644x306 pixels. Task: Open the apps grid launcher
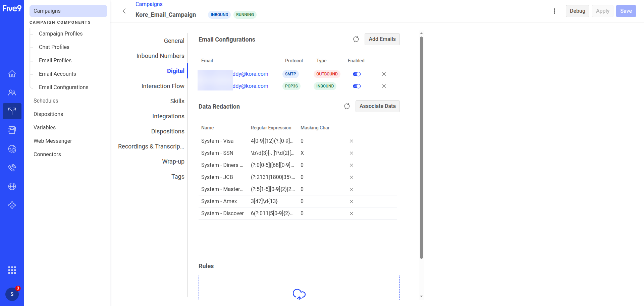coord(12,270)
